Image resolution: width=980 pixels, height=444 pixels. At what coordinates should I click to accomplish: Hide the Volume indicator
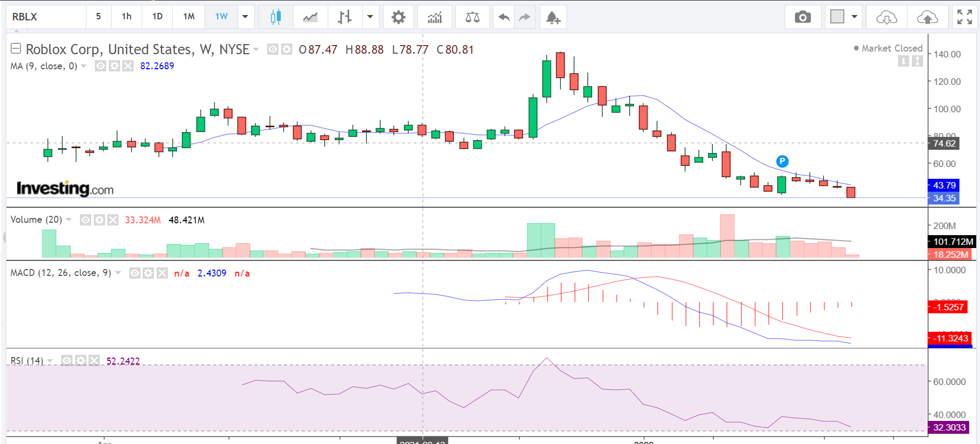coord(85,220)
